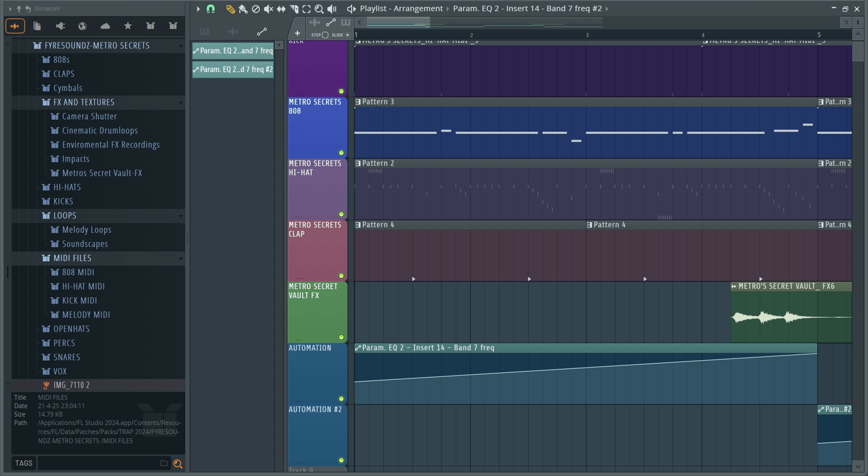Open the Playlist - Arrangement breadcrumb menu
Viewport: 868px width, 476px height.
pyautogui.click(x=400, y=9)
